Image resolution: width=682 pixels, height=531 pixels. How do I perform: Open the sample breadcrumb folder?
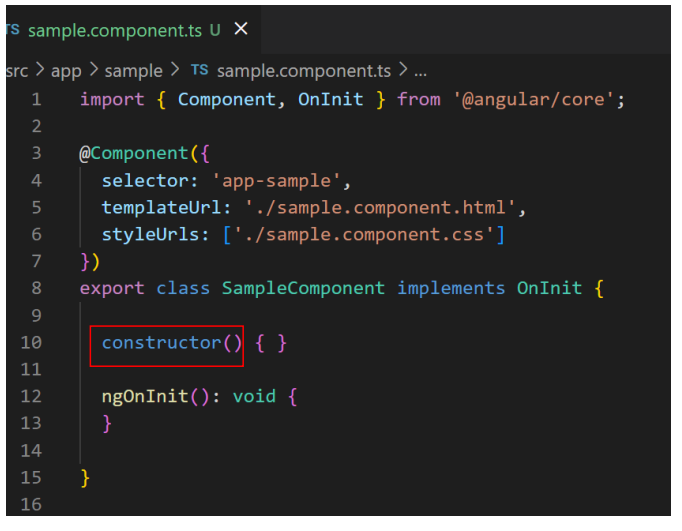132,70
